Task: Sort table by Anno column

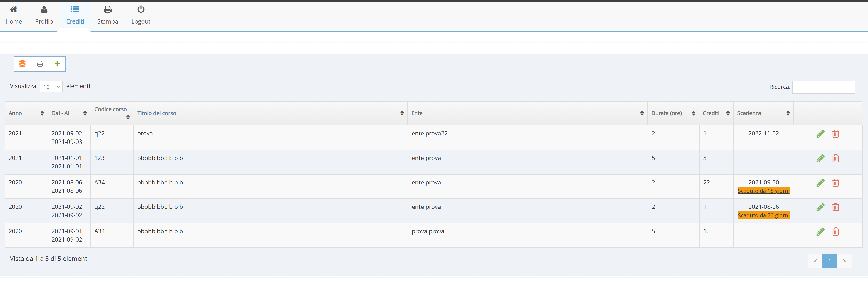Action: 26,113
